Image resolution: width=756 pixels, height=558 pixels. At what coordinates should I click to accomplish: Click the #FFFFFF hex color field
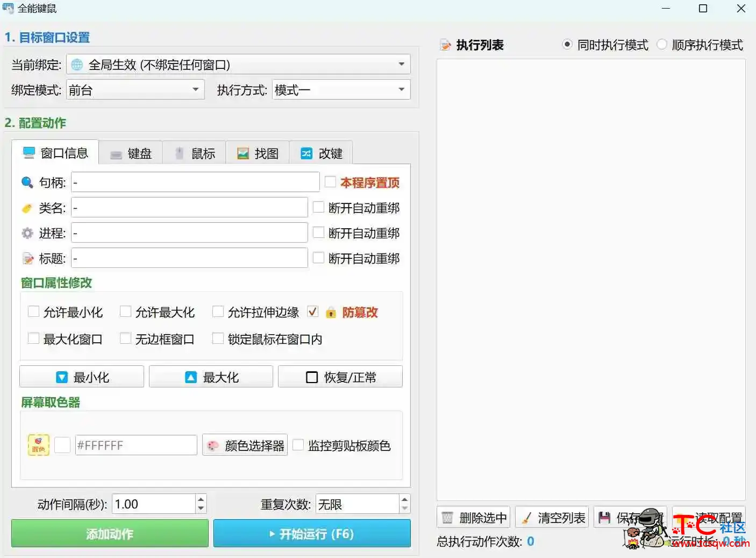136,445
